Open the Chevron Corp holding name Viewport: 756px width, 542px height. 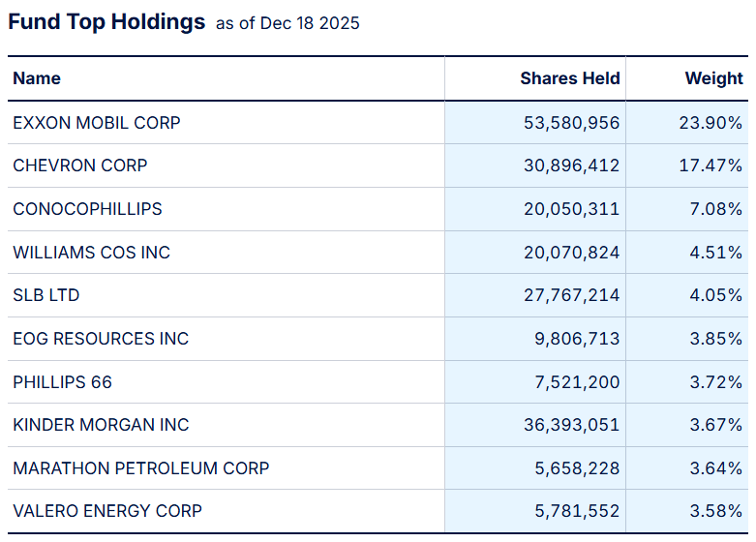[80, 166]
